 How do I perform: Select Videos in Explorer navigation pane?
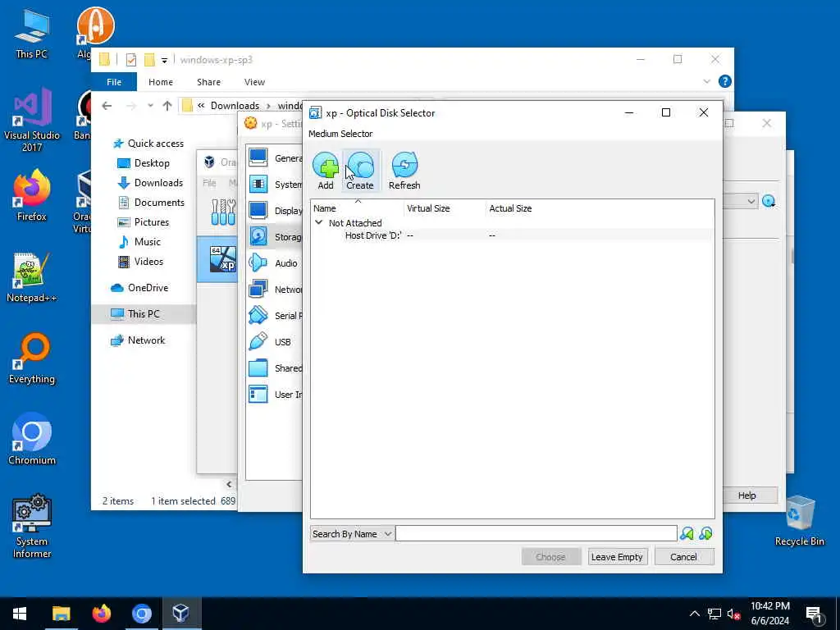pyautogui.click(x=140, y=262)
